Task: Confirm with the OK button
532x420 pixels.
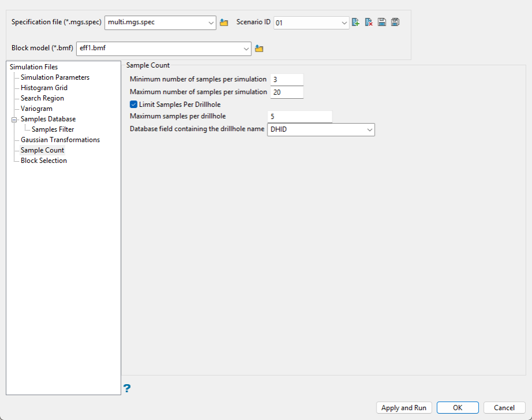Action: [457, 407]
